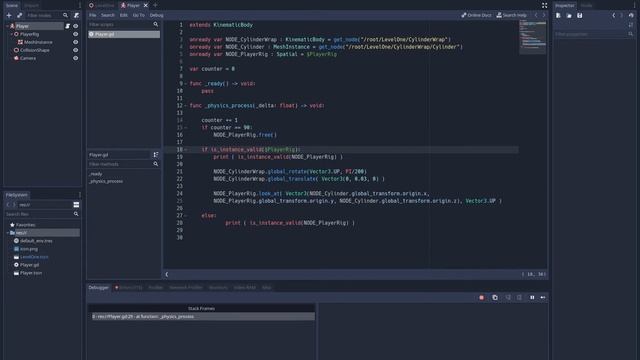Go back in script editor history

(x=536, y=15)
